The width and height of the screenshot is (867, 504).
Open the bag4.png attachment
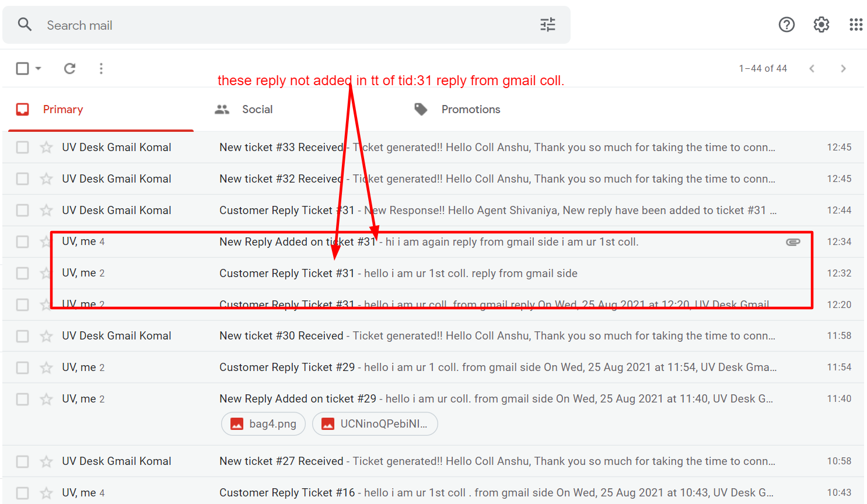[263, 424]
